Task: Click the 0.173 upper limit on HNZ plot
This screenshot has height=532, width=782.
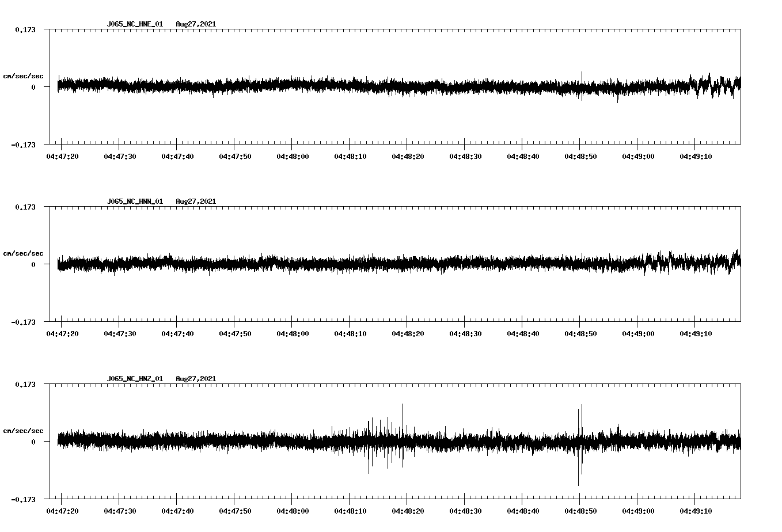Action: pyautogui.click(x=25, y=384)
